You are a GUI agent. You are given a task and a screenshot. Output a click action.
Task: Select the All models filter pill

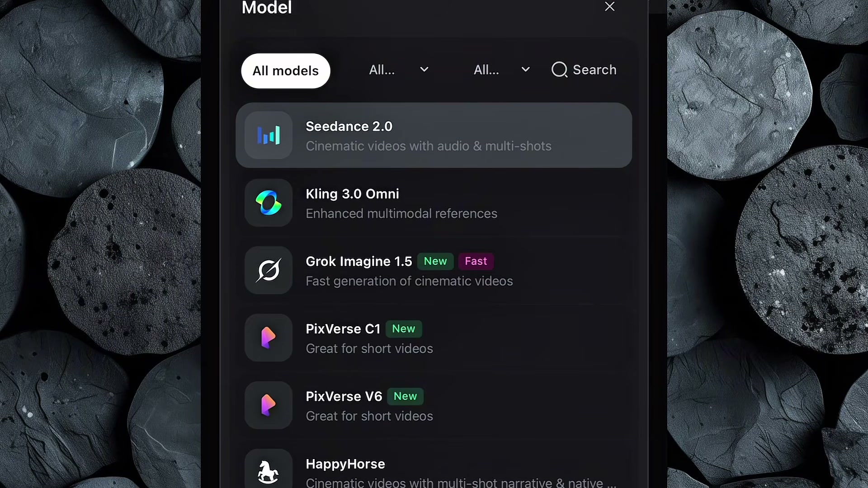(x=286, y=71)
